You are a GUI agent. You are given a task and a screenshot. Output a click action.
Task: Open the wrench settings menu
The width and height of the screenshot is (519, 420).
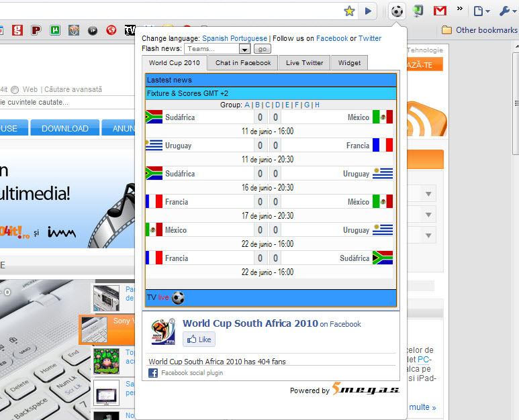(508, 11)
